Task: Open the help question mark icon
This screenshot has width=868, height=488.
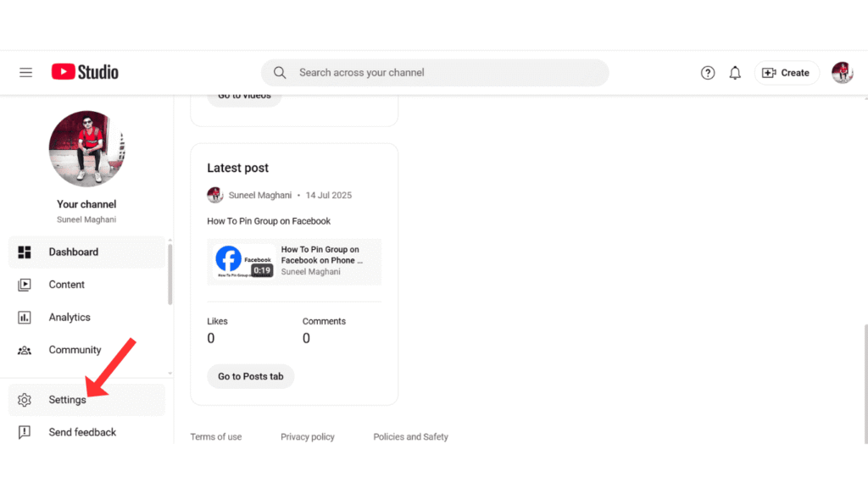Action: [x=708, y=73]
